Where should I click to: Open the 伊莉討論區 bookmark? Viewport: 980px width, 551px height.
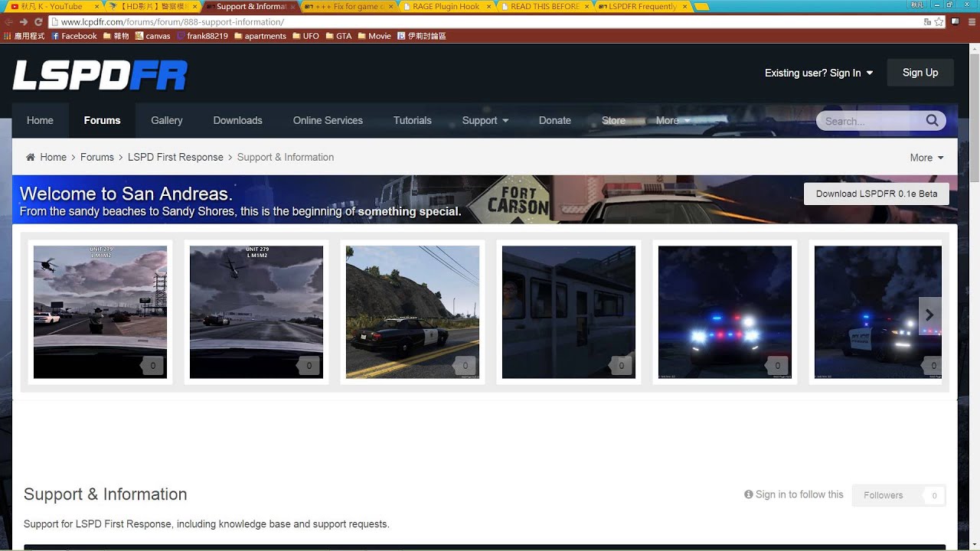click(x=422, y=36)
